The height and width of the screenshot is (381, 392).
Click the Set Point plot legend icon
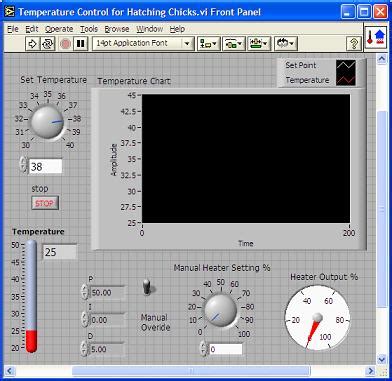(x=346, y=65)
